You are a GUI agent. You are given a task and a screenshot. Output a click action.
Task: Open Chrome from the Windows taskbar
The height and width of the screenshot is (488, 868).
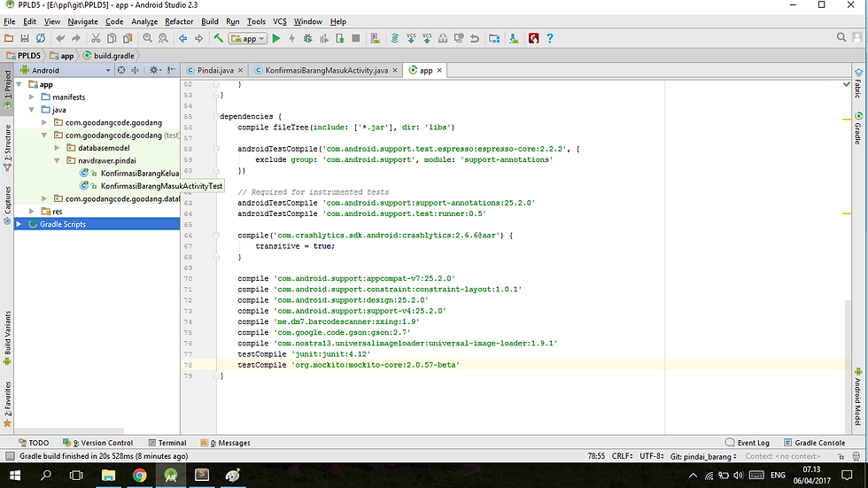pyautogui.click(x=140, y=476)
